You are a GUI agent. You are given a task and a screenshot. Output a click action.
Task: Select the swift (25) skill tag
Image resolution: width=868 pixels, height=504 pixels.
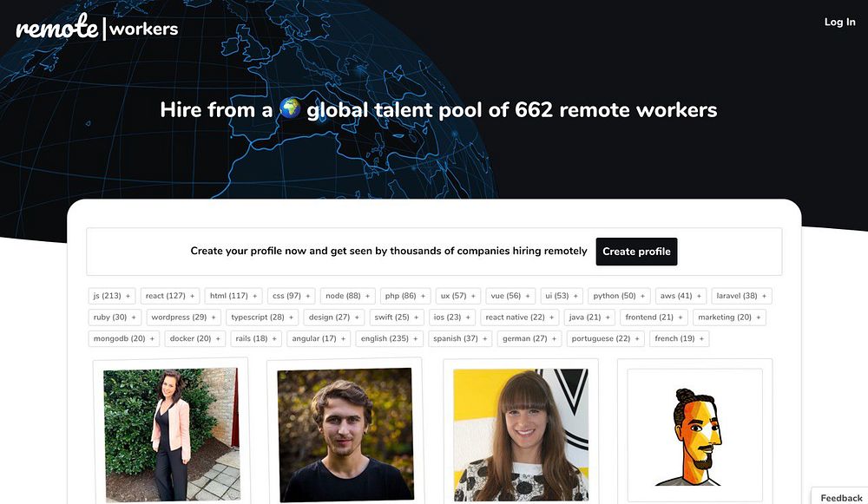coord(397,317)
